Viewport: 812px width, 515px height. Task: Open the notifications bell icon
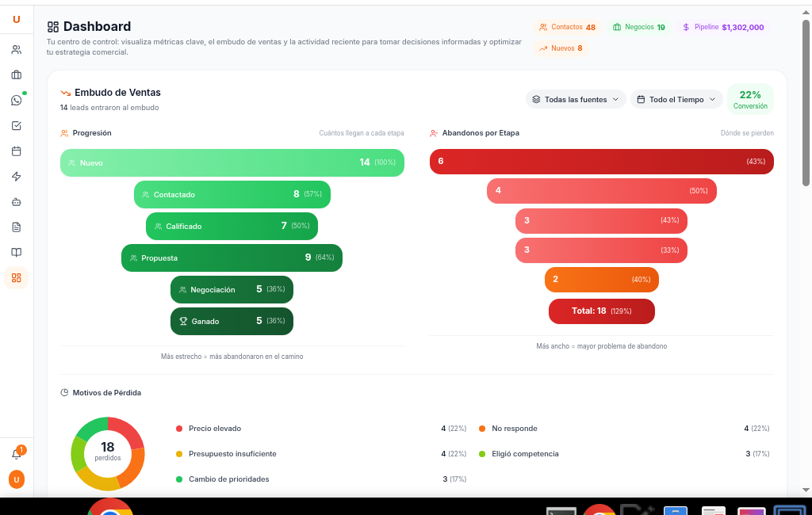coord(17,455)
